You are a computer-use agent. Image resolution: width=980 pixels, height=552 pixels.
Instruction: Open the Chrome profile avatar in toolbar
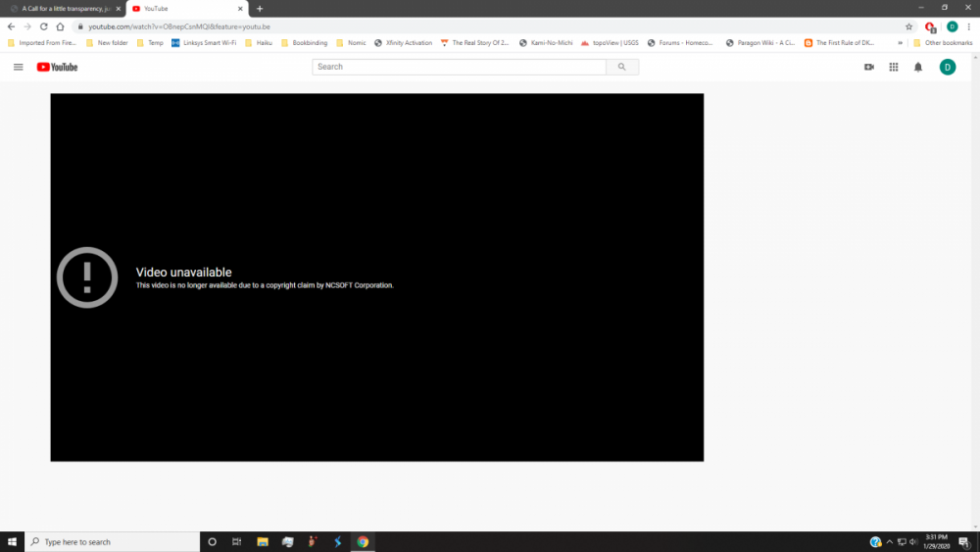(x=952, y=26)
